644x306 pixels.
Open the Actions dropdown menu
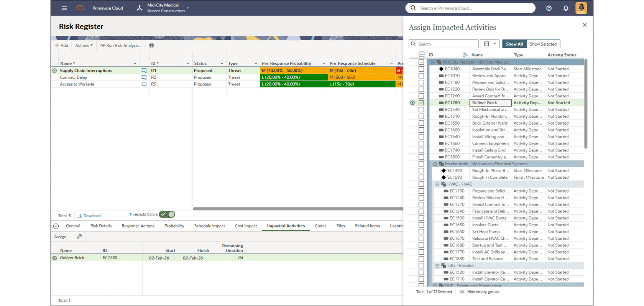click(84, 45)
